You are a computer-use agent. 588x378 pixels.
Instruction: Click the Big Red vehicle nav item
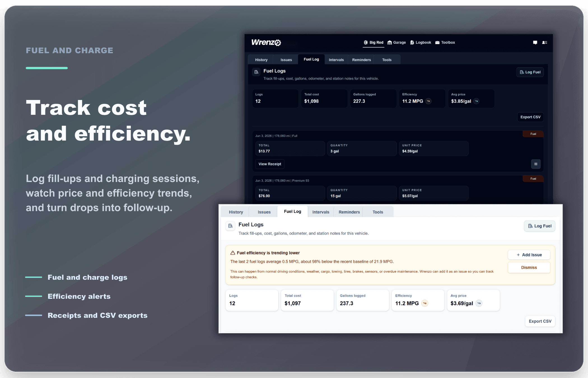[374, 43]
